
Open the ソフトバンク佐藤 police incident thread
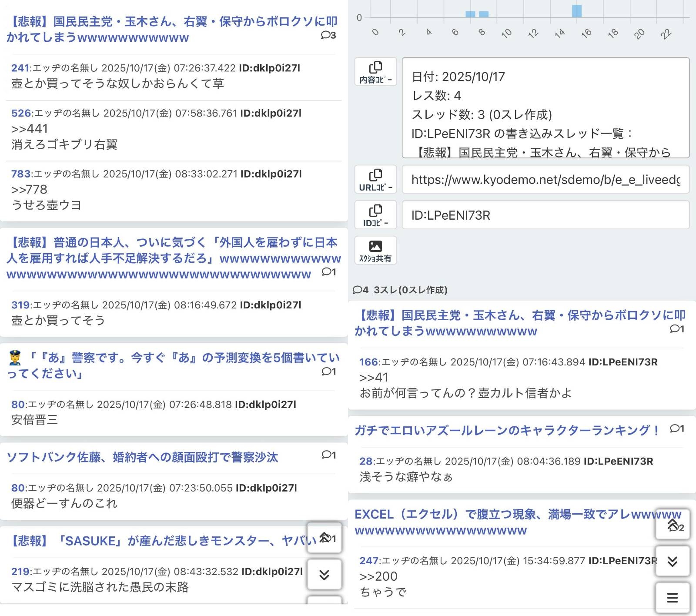(x=142, y=457)
